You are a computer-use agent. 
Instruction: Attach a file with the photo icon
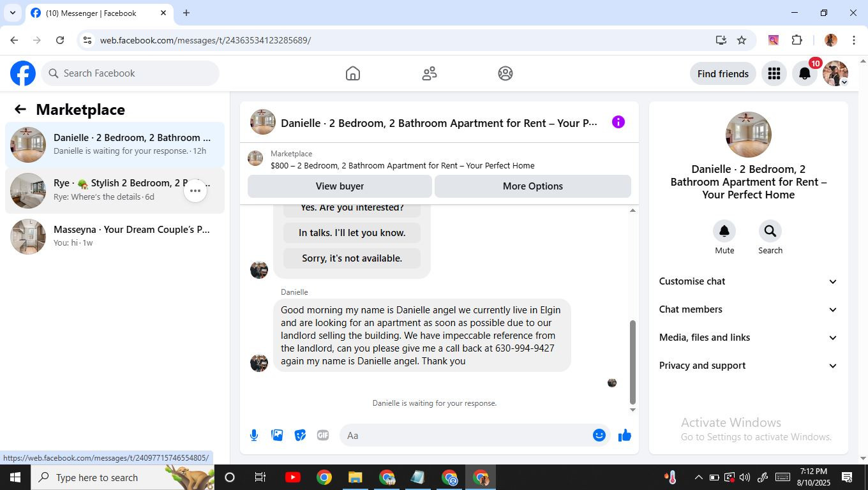point(277,435)
